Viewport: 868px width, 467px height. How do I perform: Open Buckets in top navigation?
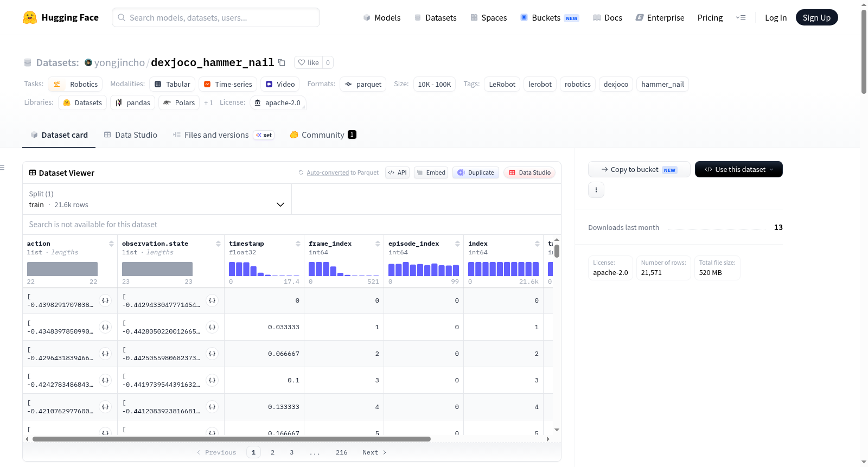[550, 17]
